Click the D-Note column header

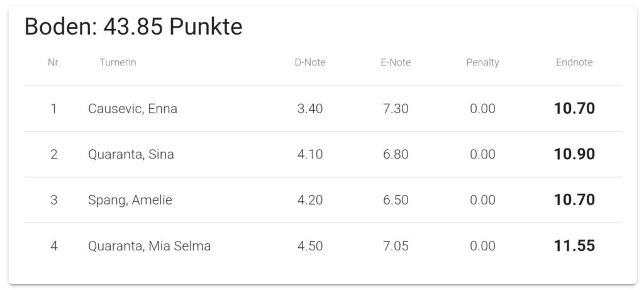coord(310,62)
